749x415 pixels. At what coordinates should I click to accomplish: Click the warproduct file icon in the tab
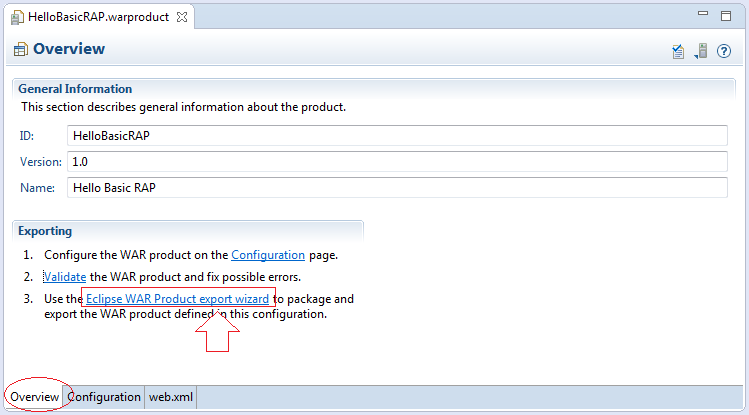point(17,17)
